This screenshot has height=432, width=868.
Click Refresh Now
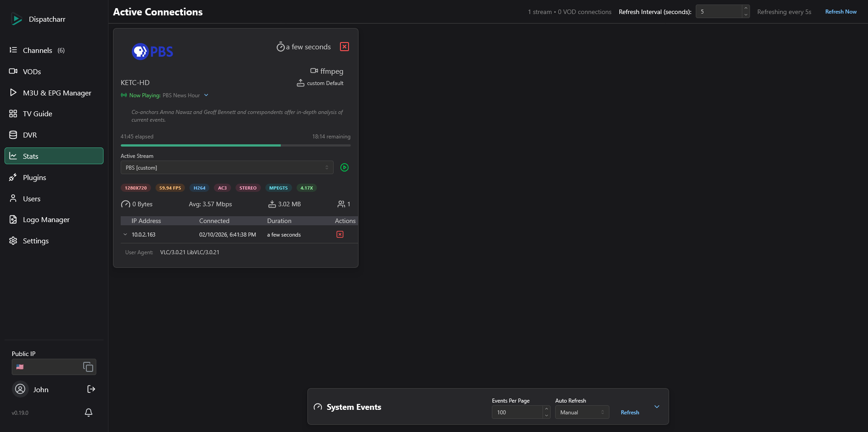coord(841,12)
